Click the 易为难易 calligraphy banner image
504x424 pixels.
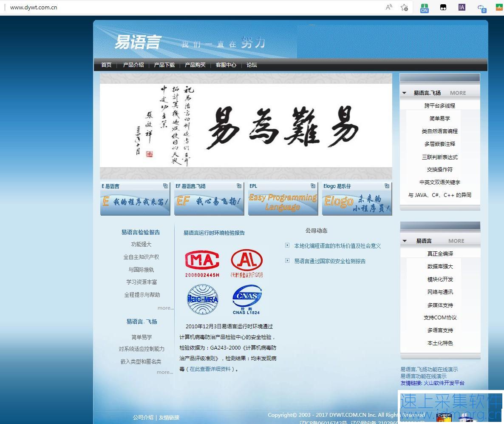pyautogui.click(x=246, y=125)
